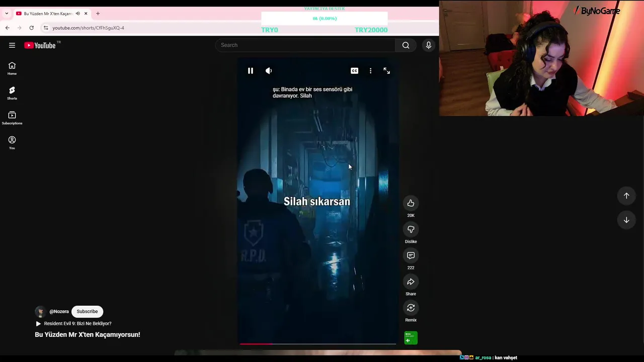Open a new browser tab

point(98,14)
